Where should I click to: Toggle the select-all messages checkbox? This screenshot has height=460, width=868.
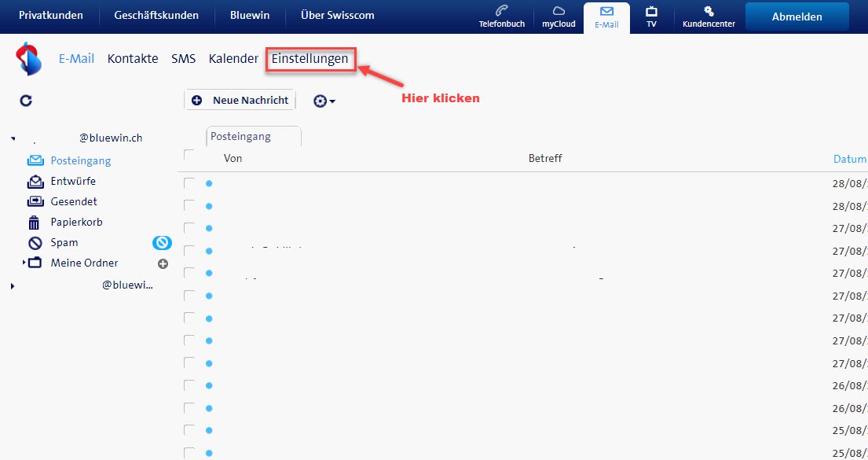(x=189, y=155)
